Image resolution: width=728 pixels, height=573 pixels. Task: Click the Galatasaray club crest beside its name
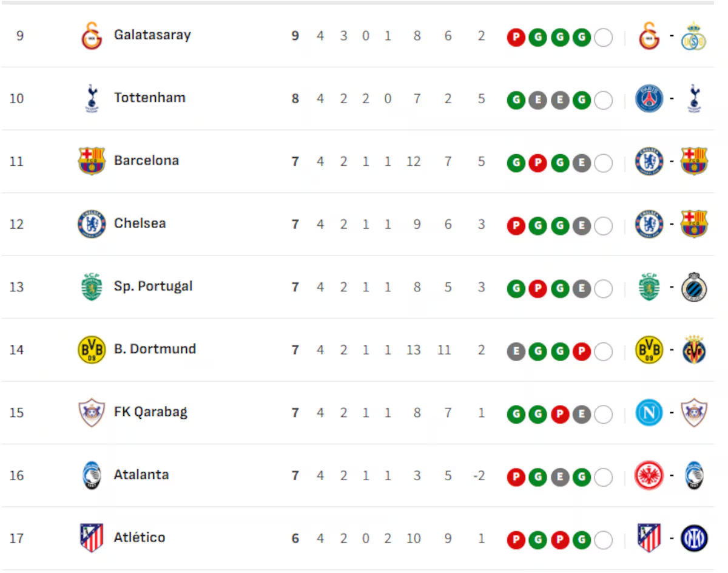[92, 35]
